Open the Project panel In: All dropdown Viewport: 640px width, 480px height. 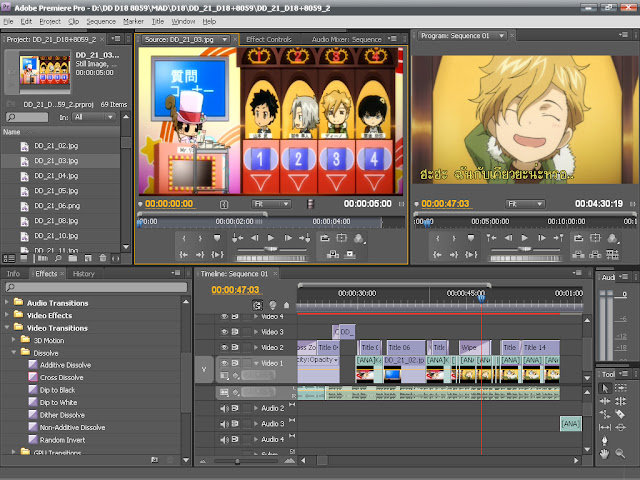tap(93, 117)
